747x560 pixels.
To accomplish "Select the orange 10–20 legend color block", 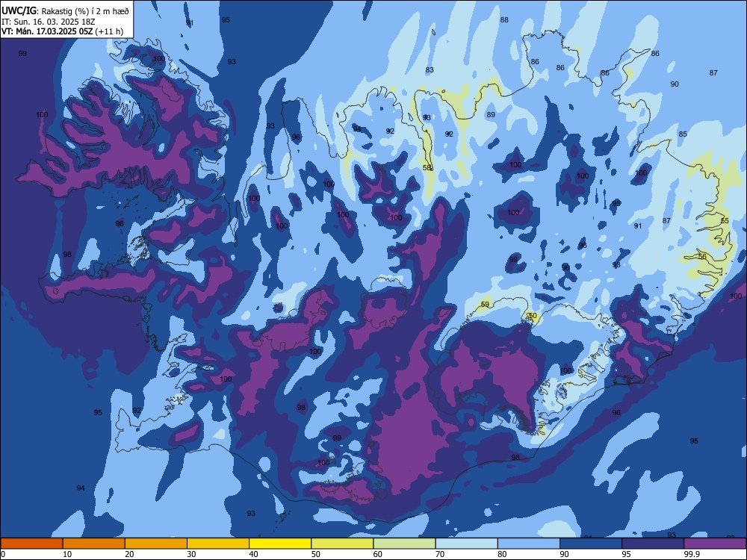I will [94, 544].
